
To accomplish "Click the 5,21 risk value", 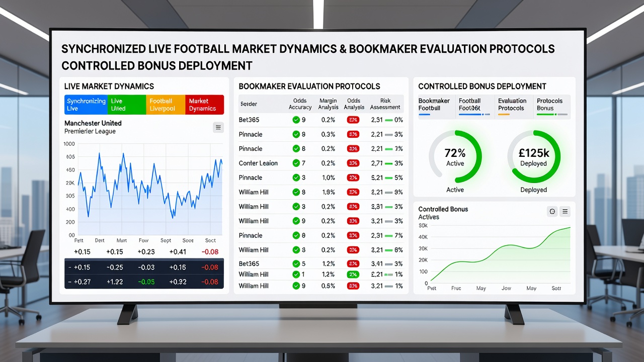I will coord(376,178).
